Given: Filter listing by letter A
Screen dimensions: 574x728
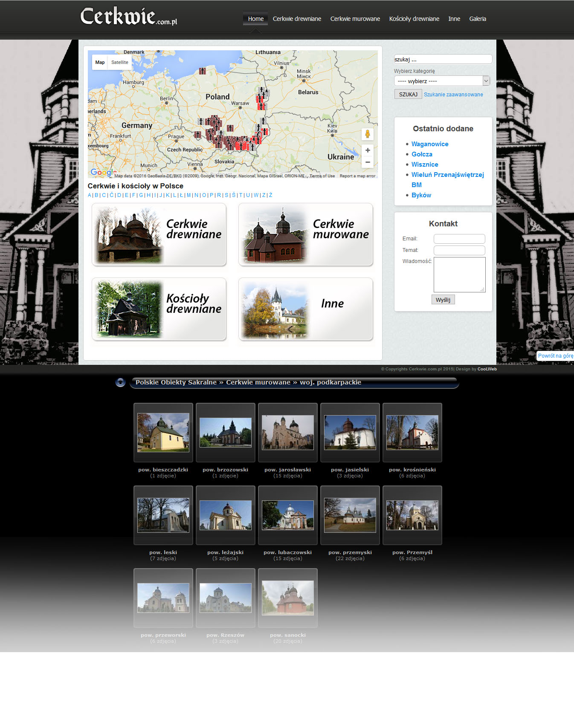Looking at the screenshot, I should (x=90, y=195).
